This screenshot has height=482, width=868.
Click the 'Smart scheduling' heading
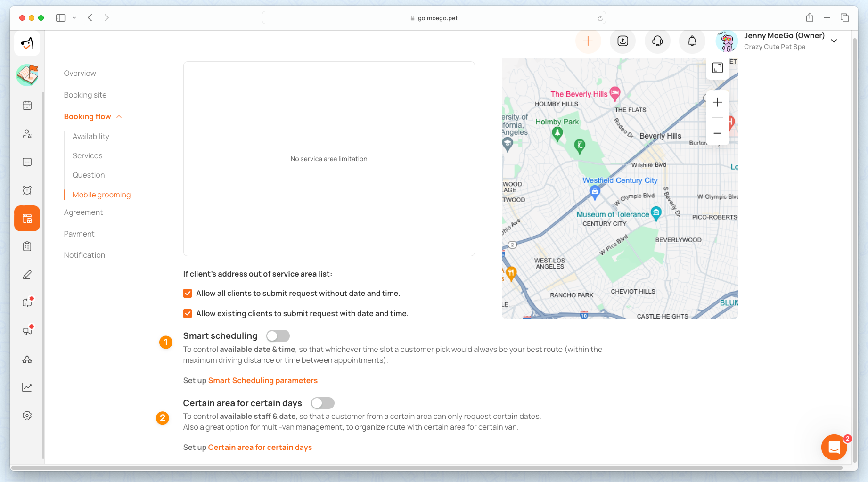point(220,336)
